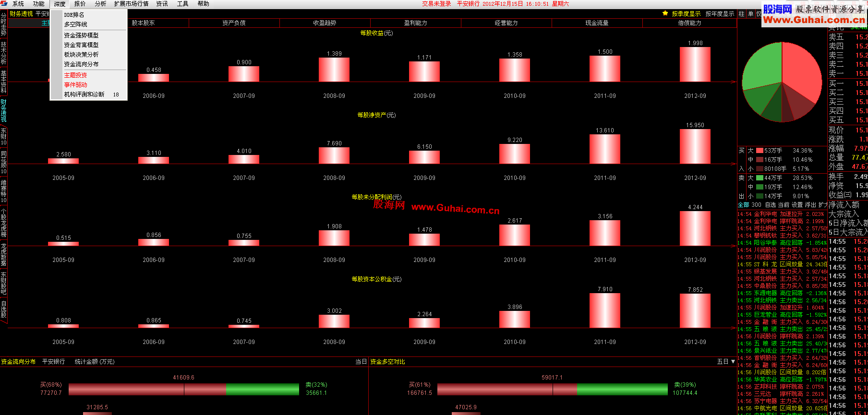Click the yellow star favorite icon
This screenshot has height=415, width=868.
pyautogui.click(x=665, y=13)
